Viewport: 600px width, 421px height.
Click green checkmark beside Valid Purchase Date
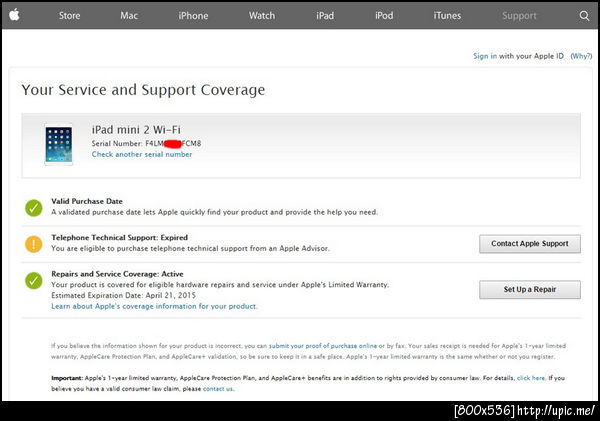34,207
